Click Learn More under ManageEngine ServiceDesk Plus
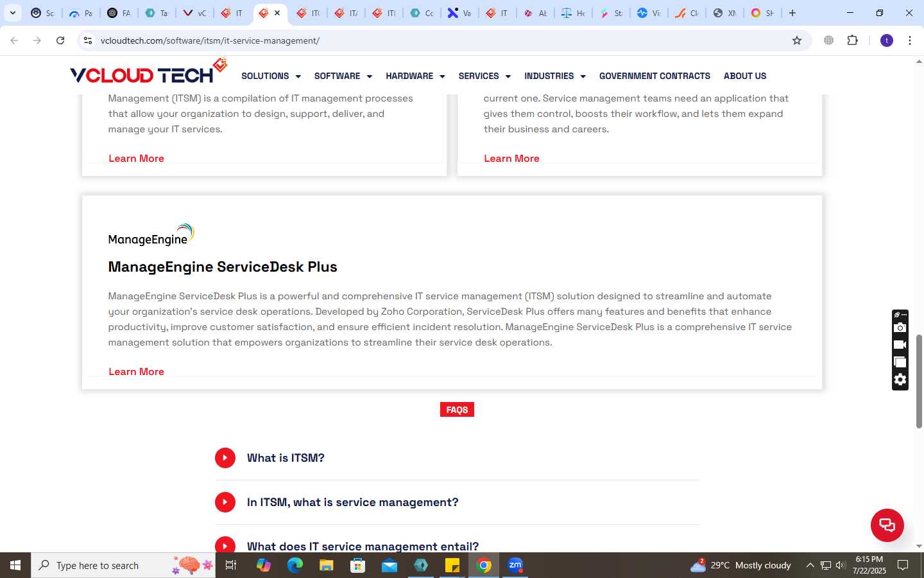Screen dimensions: 924x578 coord(136,372)
